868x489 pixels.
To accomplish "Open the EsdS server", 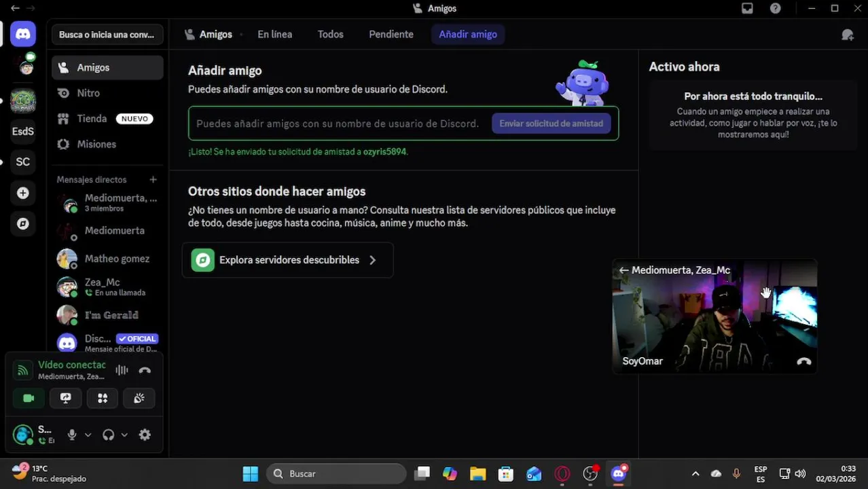I will point(23,131).
